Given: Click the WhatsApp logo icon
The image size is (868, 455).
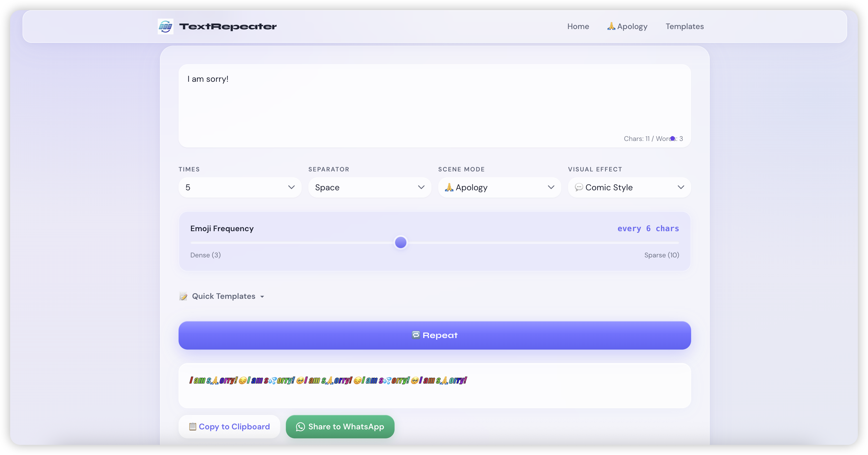Looking at the screenshot, I should [x=300, y=427].
